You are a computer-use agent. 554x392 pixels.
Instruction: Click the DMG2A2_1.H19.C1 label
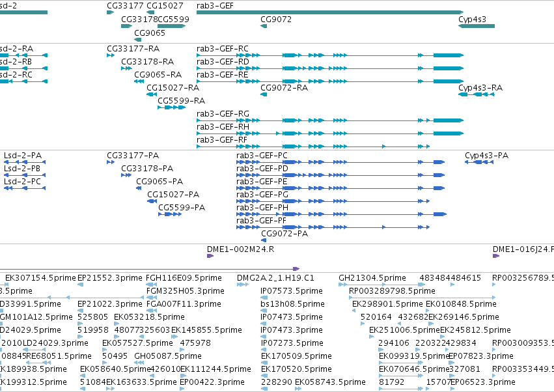pyautogui.click(x=275, y=278)
